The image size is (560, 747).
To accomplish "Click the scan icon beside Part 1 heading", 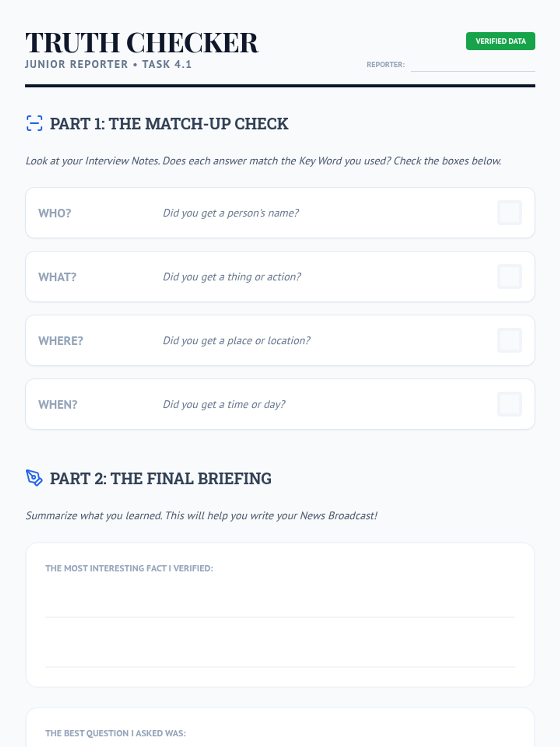I will coord(34,123).
